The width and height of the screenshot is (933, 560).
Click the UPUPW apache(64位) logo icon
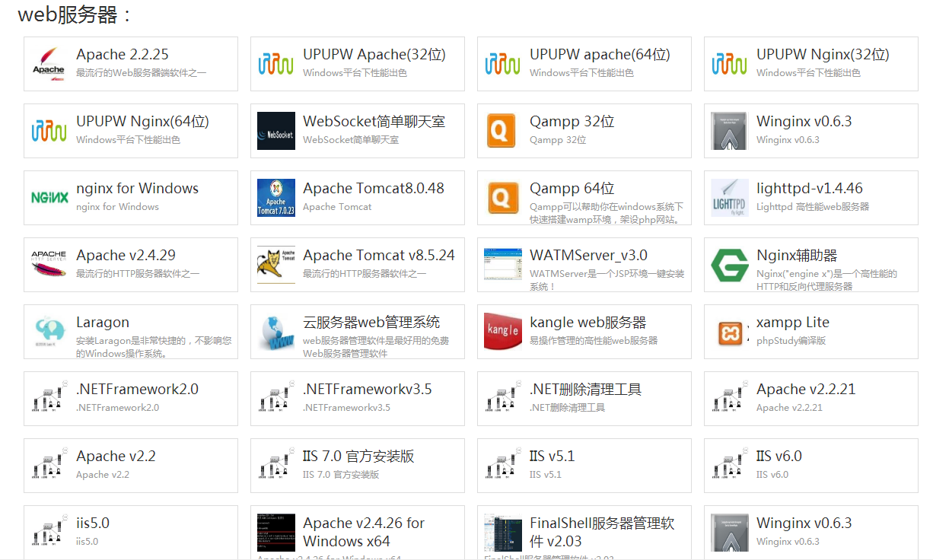(x=502, y=64)
